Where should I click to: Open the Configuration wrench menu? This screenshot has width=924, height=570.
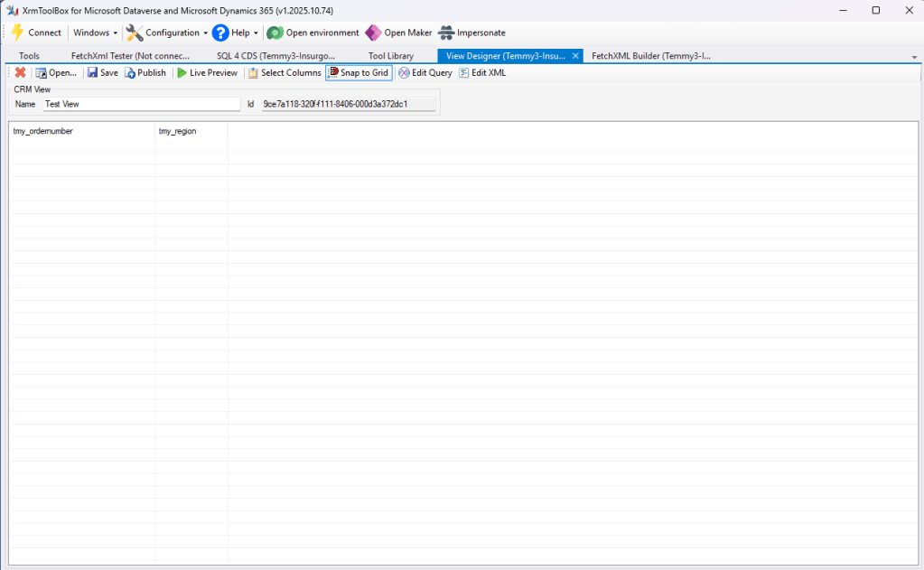click(167, 33)
